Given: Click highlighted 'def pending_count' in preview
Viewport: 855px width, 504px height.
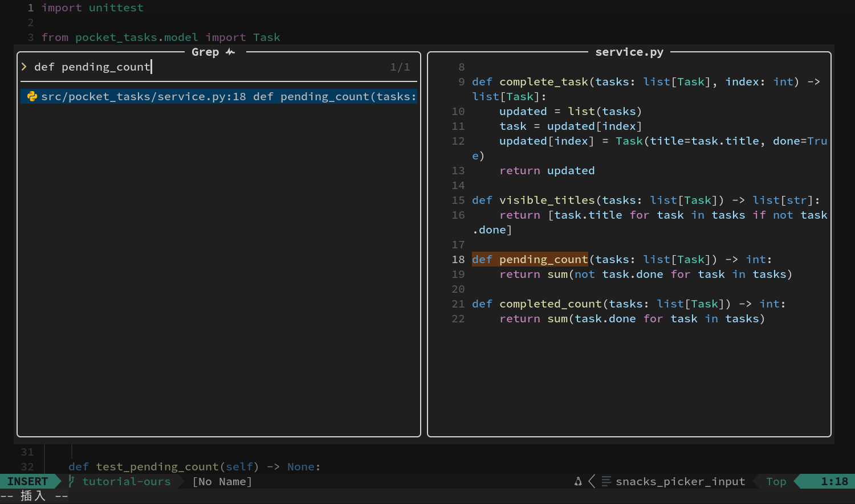Looking at the screenshot, I should 530,259.
